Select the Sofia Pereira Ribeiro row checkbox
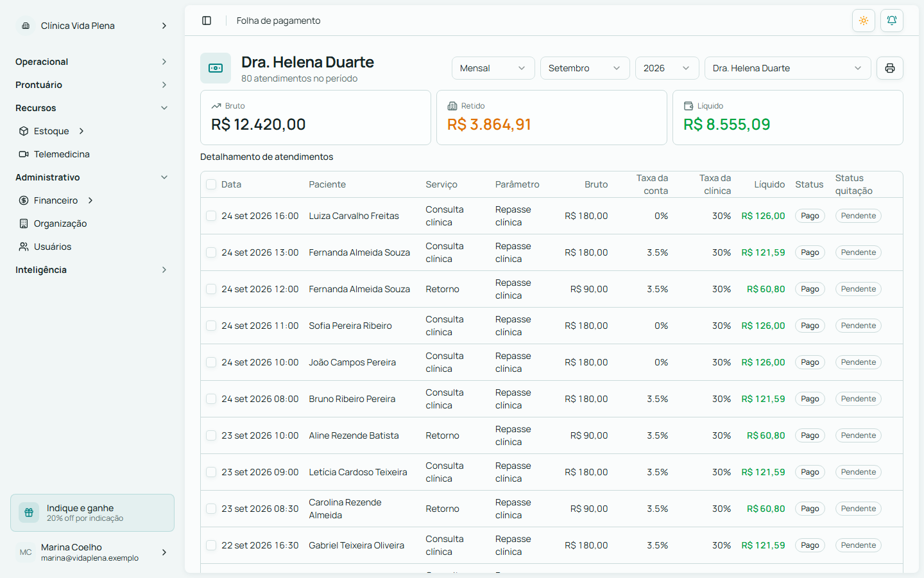The height and width of the screenshot is (578, 924). click(x=211, y=326)
